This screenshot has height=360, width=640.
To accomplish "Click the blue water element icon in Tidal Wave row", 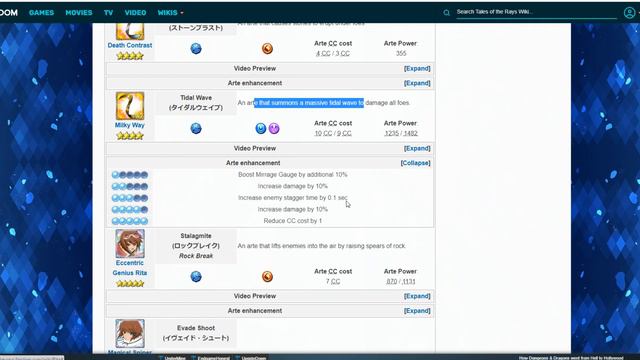I will 196,129.
